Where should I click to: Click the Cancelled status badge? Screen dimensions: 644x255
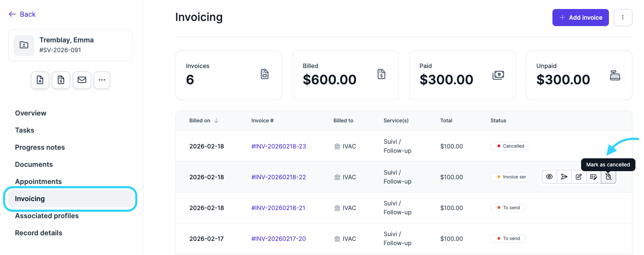[510, 146]
